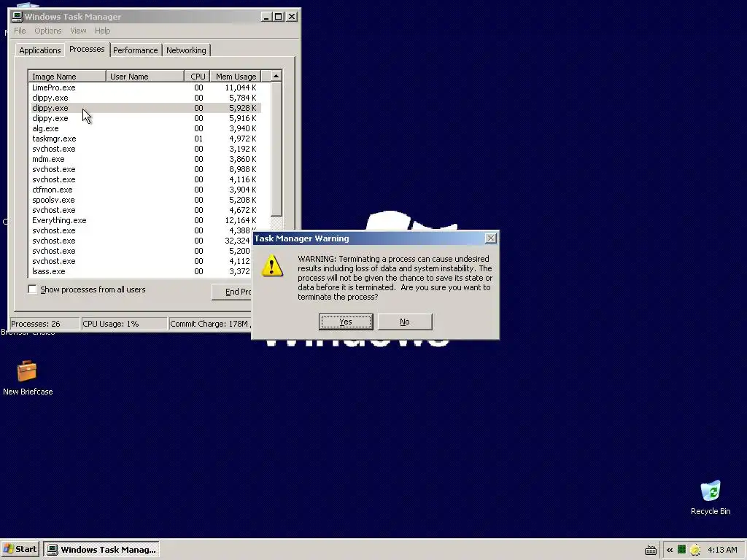Sort processes by CPU column
This screenshot has height=560, width=747.
[197, 76]
